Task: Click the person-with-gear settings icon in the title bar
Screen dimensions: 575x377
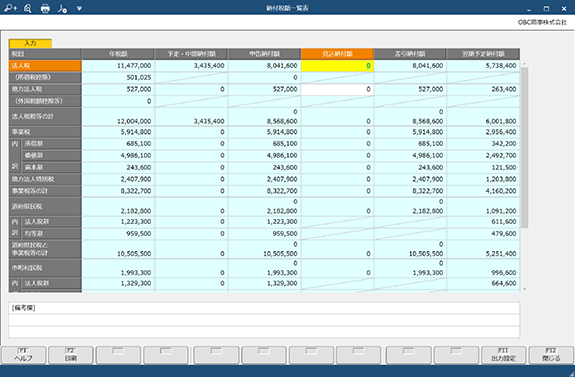Action: [x=62, y=8]
